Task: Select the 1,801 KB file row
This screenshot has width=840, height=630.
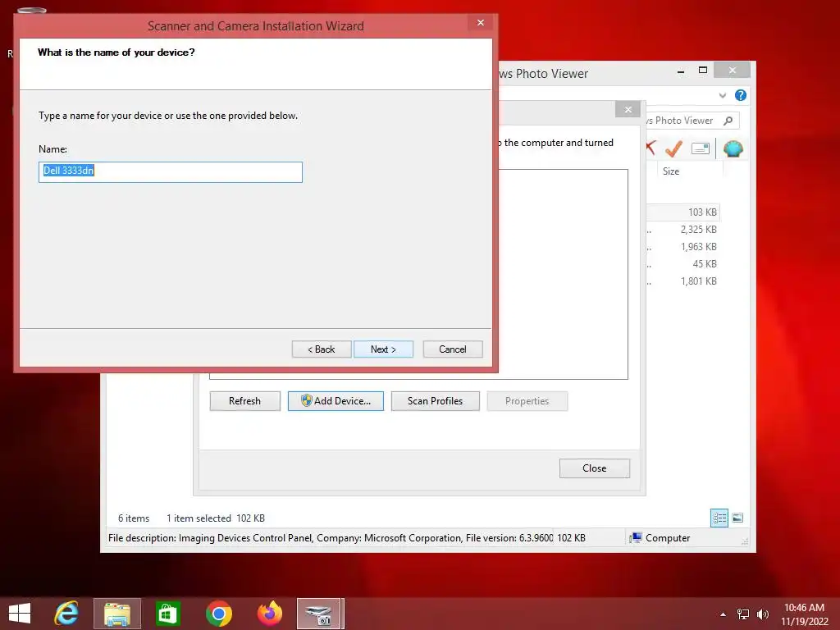Action: (683, 281)
